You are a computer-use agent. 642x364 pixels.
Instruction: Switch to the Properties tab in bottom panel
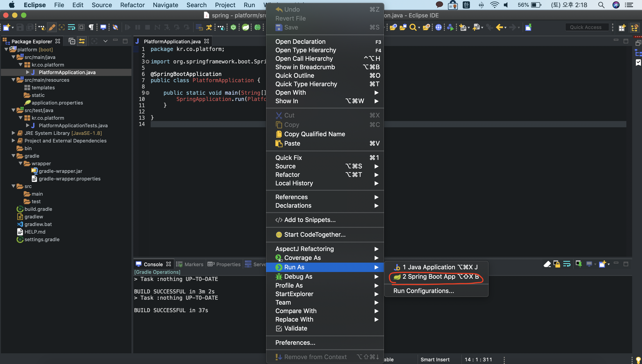(x=224, y=264)
